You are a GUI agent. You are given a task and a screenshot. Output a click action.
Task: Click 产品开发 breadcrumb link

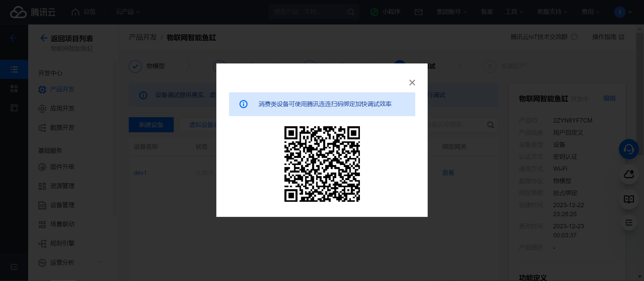143,37
